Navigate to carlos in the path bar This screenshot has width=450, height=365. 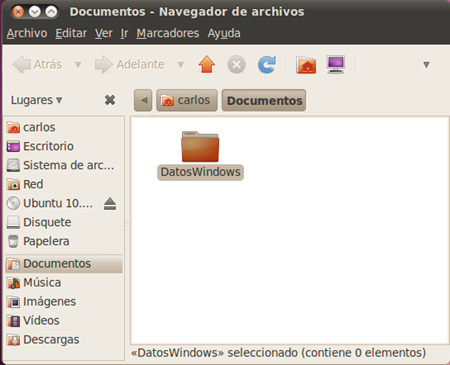coord(187,100)
